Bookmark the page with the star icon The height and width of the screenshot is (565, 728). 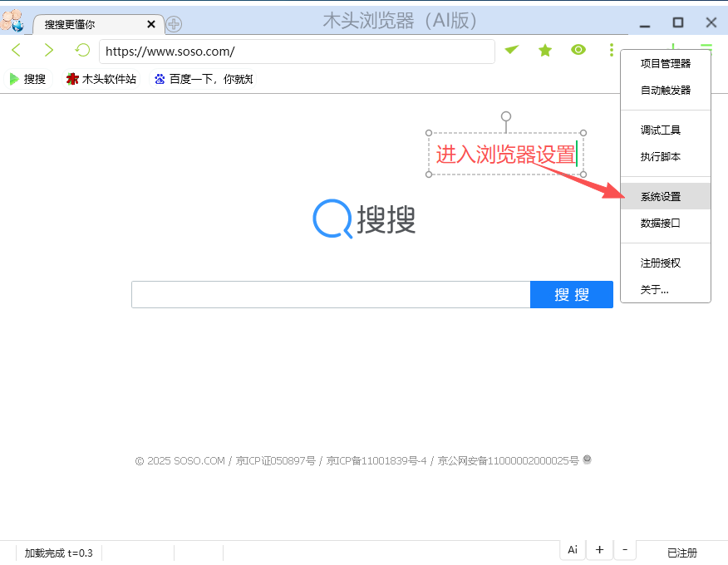pyautogui.click(x=545, y=50)
